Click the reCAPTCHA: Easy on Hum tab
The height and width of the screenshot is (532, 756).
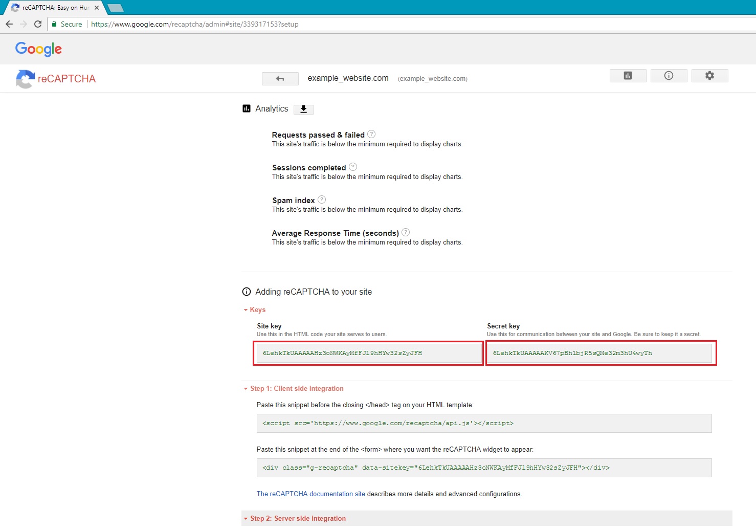pyautogui.click(x=56, y=8)
